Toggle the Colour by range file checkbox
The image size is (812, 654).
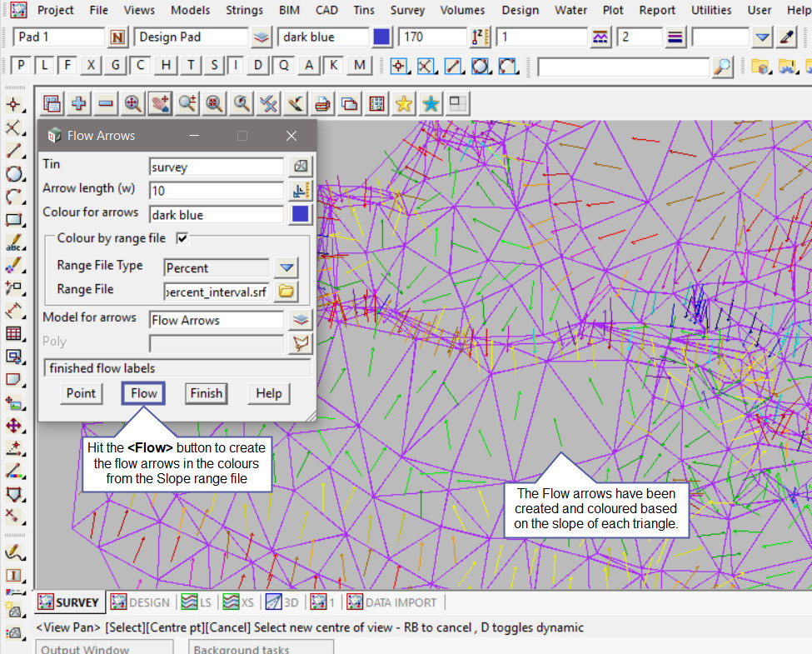(x=182, y=238)
